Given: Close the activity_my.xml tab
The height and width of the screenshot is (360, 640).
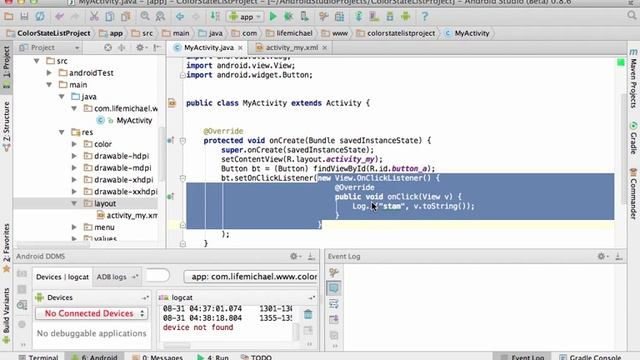Looking at the screenshot, I should [325, 48].
